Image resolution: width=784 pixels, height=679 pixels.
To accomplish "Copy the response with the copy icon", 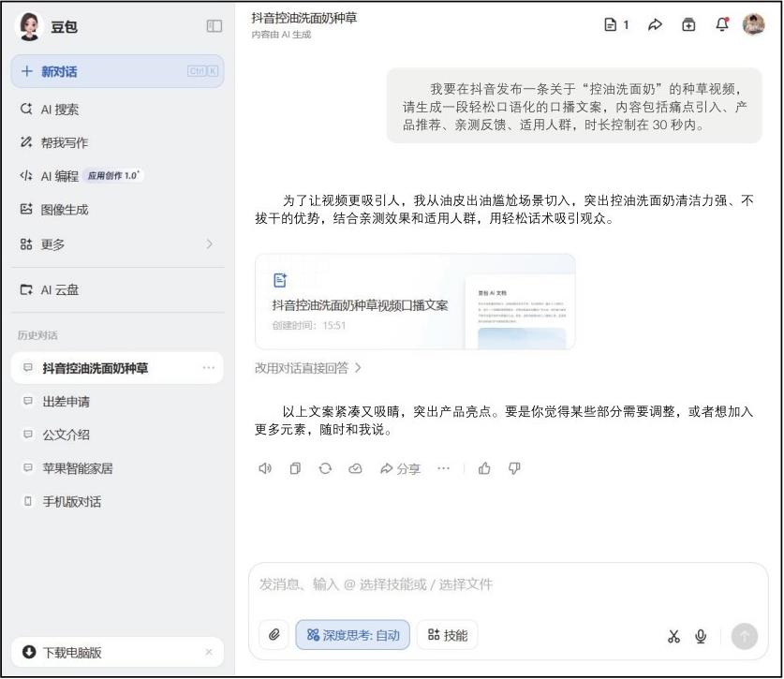I will (x=295, y=468).
